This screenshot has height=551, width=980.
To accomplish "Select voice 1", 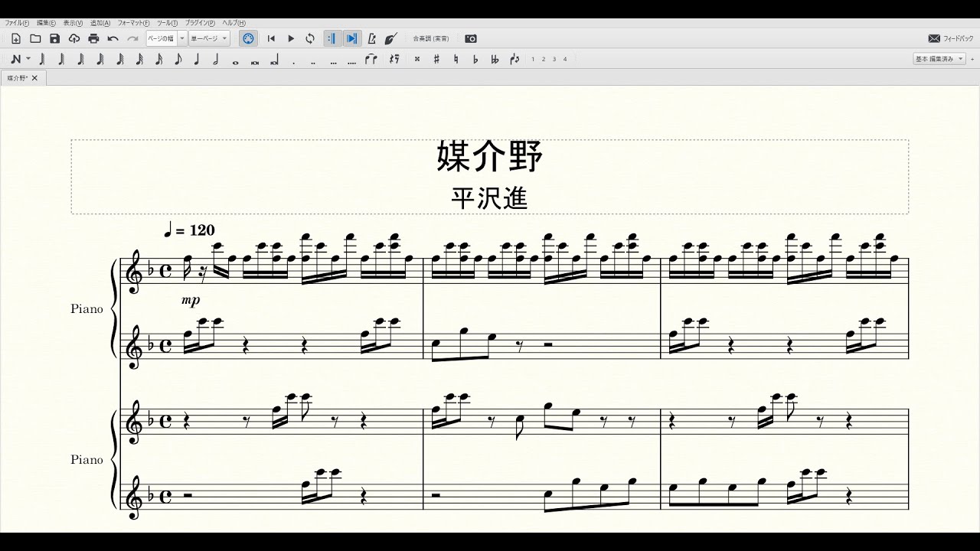I will (534, 59).
